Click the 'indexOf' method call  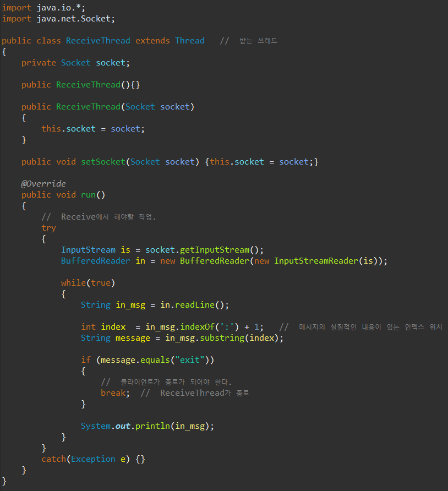tap(197, 327)
